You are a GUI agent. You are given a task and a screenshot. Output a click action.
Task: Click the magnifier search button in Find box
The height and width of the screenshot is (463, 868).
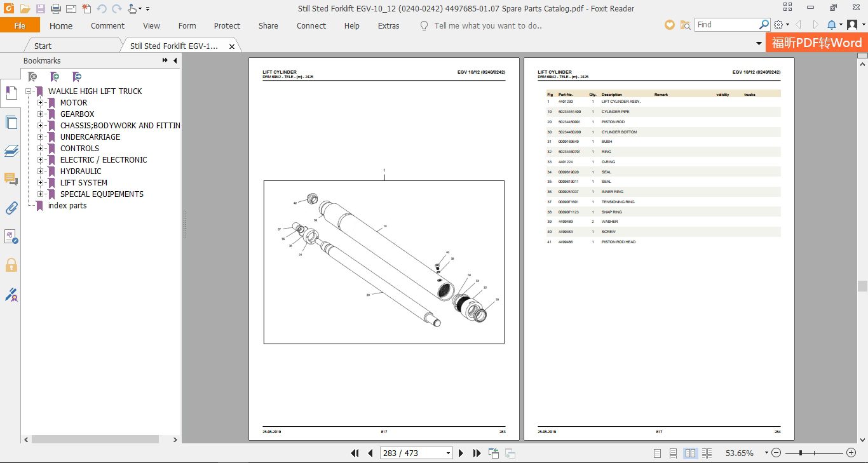point(764,25)
